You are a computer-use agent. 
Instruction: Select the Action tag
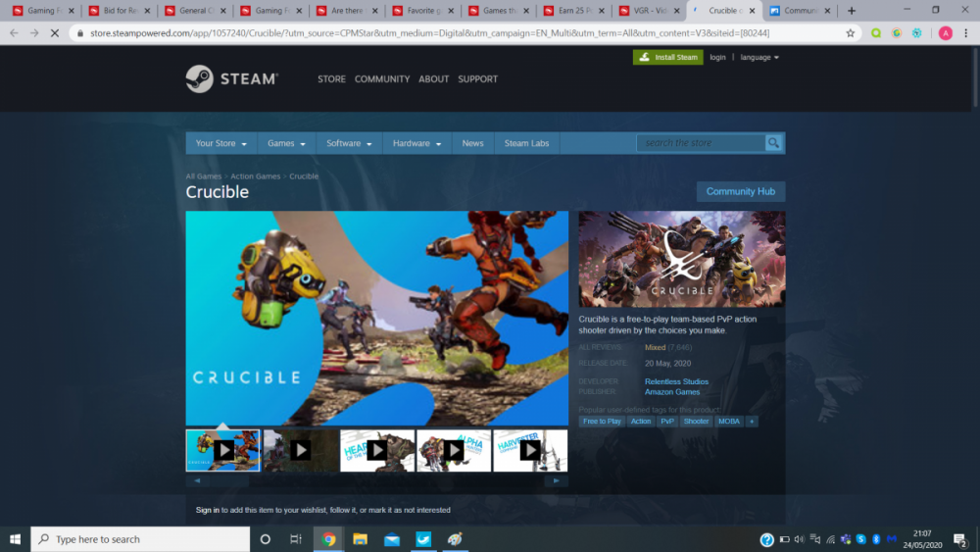641,422
